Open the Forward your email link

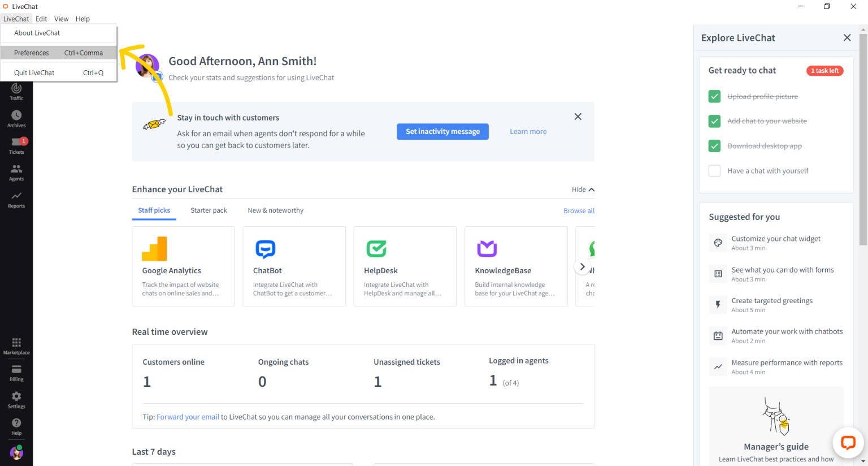click(x=188, y=417)
